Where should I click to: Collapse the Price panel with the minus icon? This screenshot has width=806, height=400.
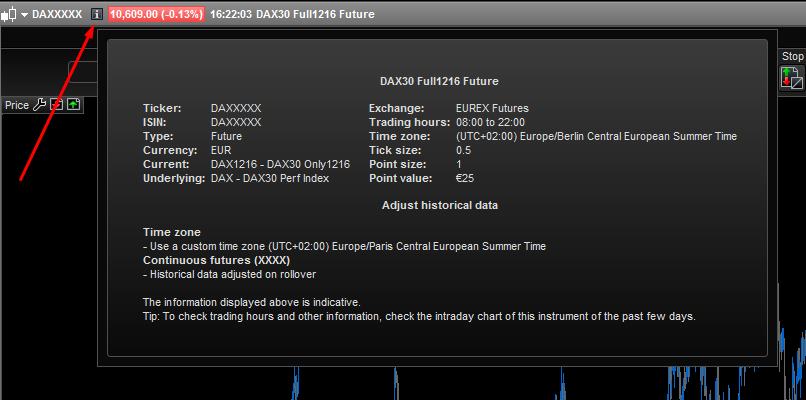click(57, 104)
